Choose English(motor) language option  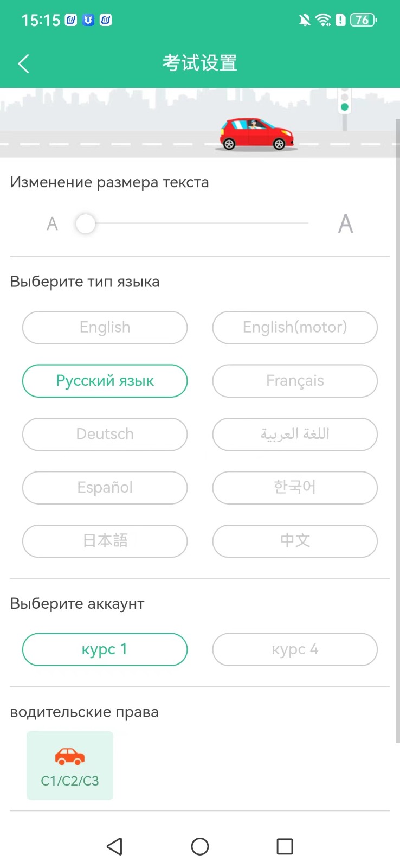coord(294,327)
